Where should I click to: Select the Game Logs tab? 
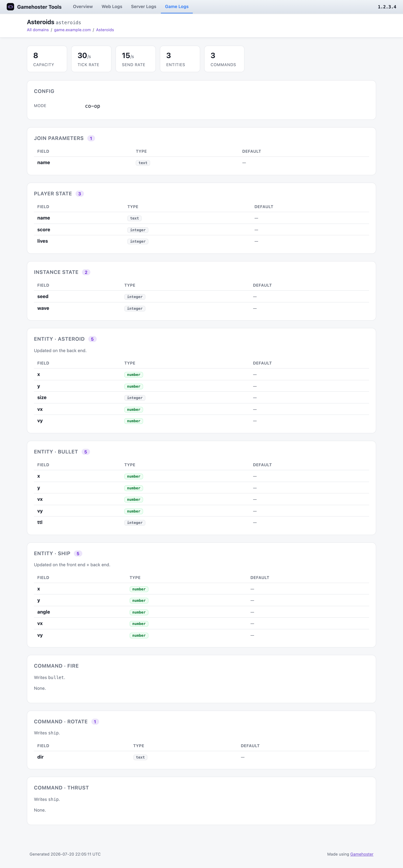pos(177,6)
